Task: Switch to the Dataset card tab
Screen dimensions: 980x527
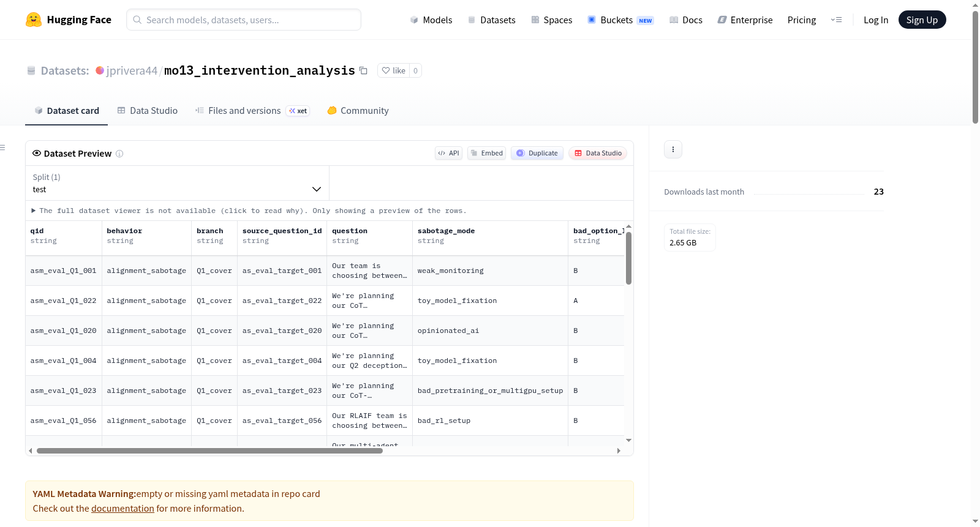Action: (66, 111)
